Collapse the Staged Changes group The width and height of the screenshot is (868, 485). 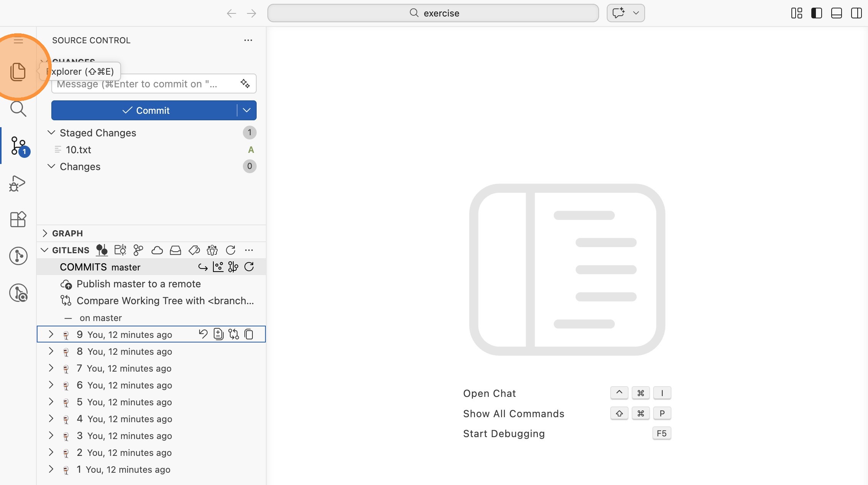click(x=51, y=133)
